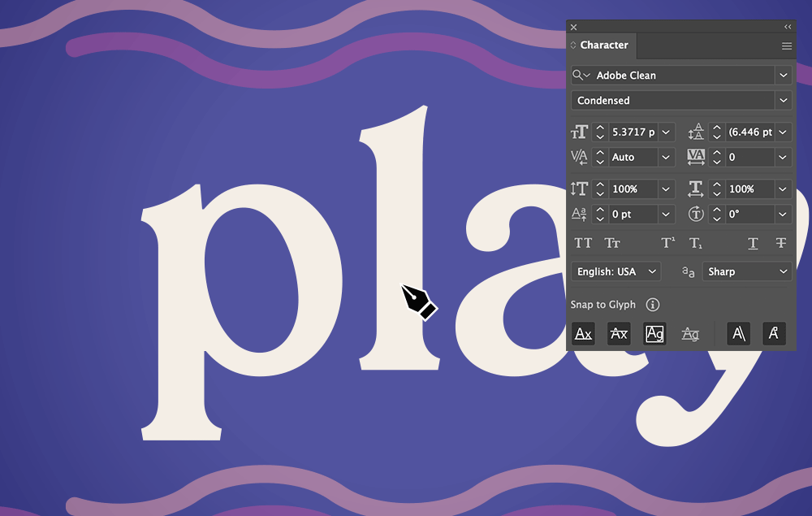This screenshot has height=516, width=812.
Task: Toggle the glyph bounds snap option
Action: [654, 333]
